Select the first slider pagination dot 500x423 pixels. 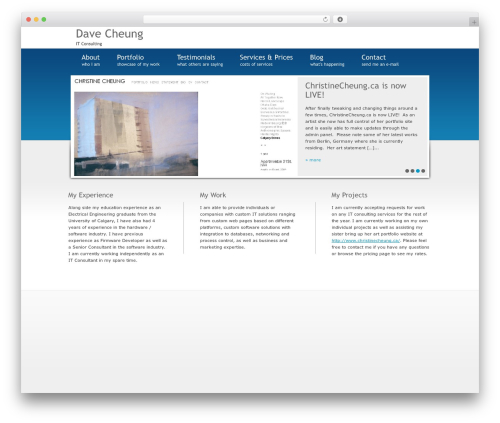tap(407, 171)
